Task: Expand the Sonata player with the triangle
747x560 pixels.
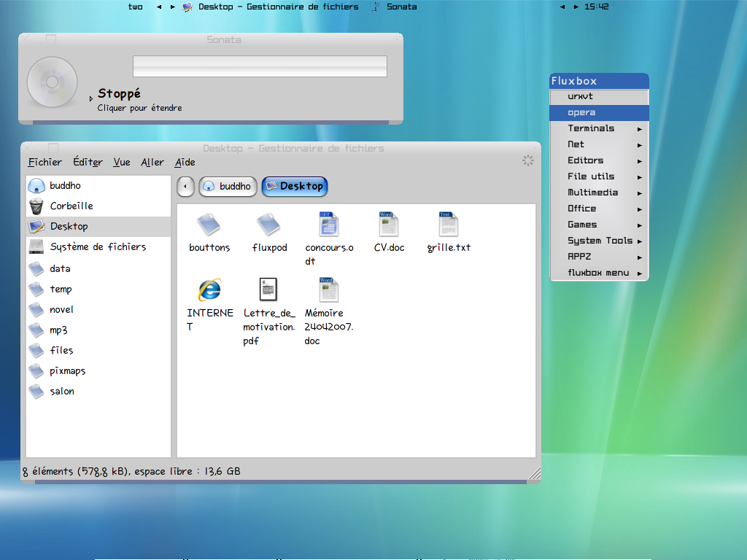Action: coord(90,99)
